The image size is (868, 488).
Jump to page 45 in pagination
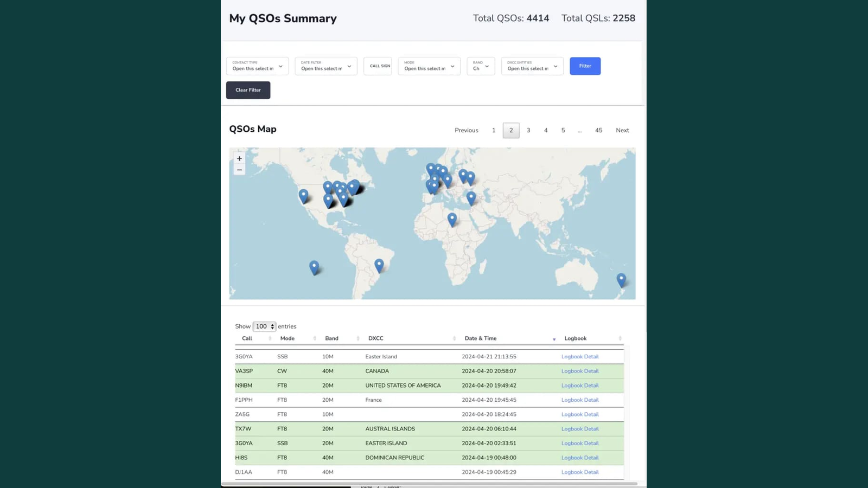(x=598, y=130)
